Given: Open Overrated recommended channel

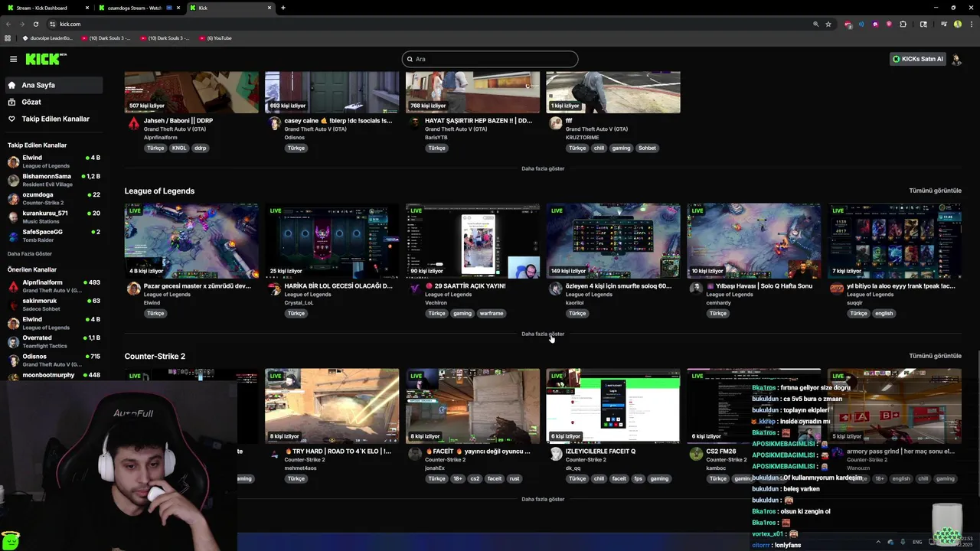Looking at the screenshot, I should [x=54, y=341].
